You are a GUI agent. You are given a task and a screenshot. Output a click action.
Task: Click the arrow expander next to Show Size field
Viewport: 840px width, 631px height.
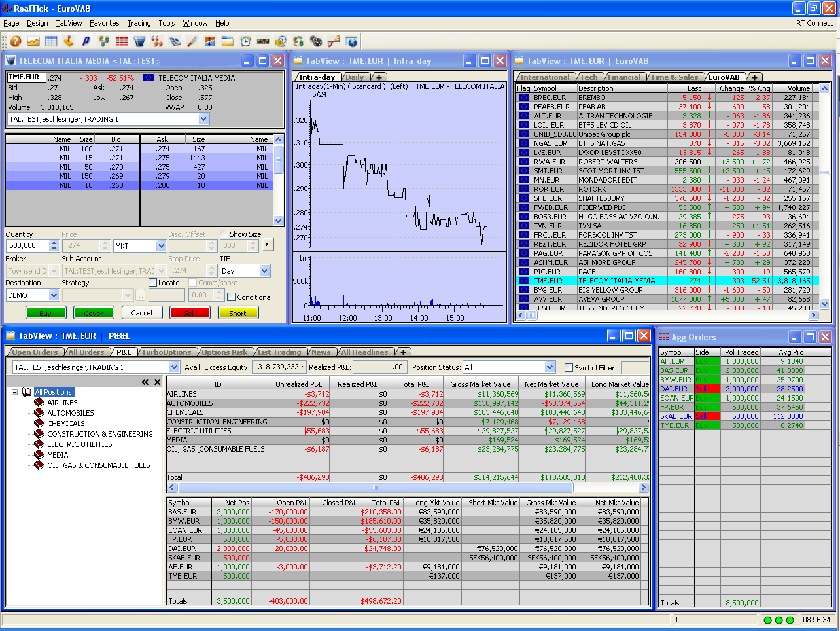267,245
